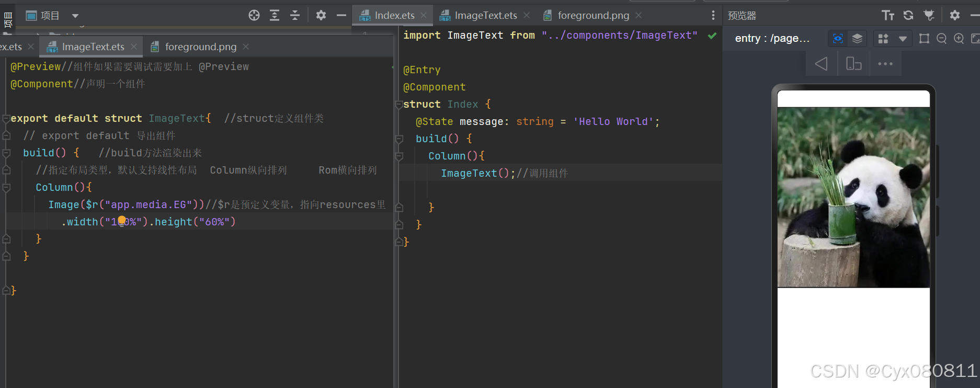Open the dropdown arrow beside components grid icon
The height and width of the screenshot is (388, 980).
tap(903, 39)
